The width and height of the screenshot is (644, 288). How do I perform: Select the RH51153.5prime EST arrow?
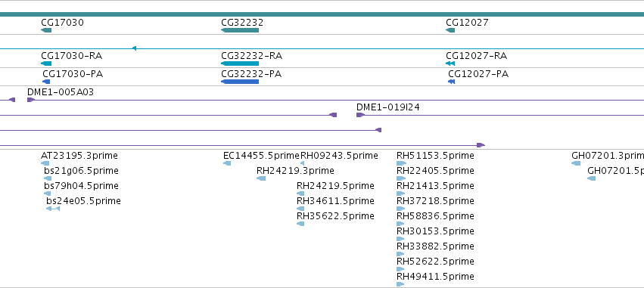(401, 163)
